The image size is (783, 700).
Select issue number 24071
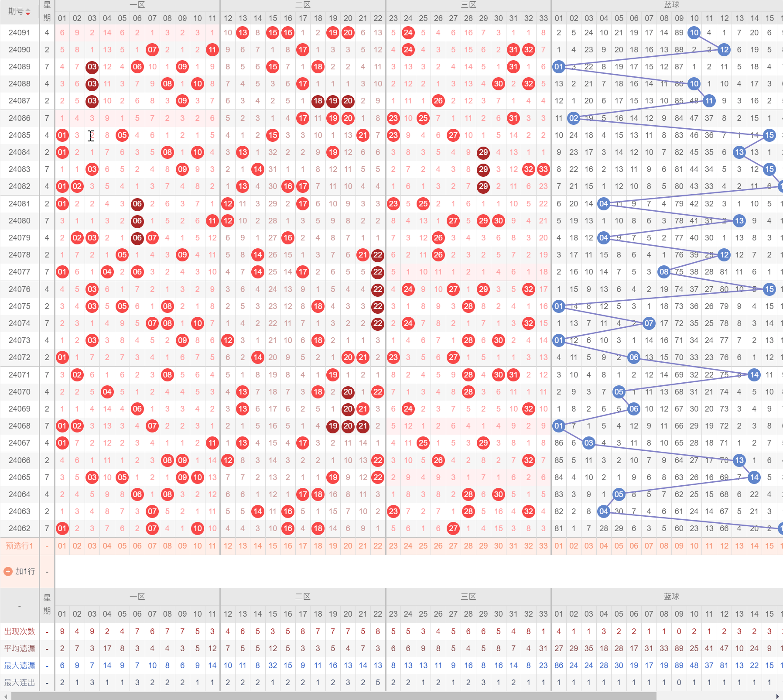click(20, 375)
